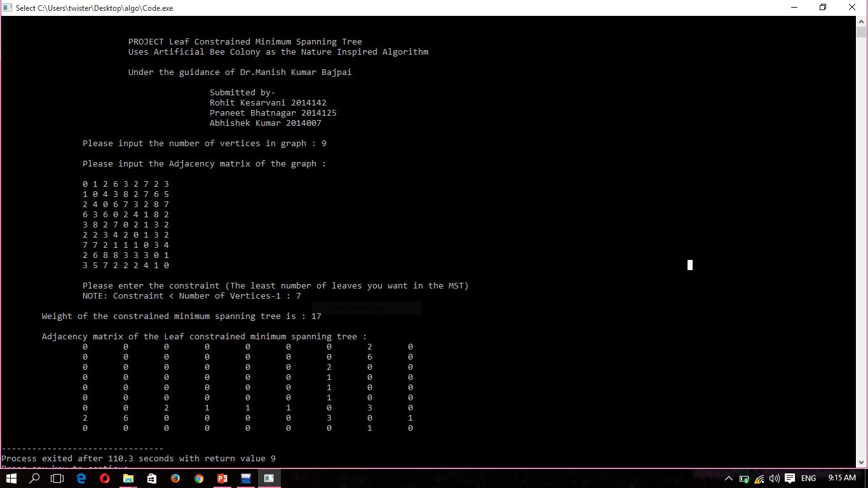868x488 pixels.
Task: Click the input matrix row '3 8 2 7 0 2 1 3 2'
Action: pyautogui.click(x=126, y=224)
